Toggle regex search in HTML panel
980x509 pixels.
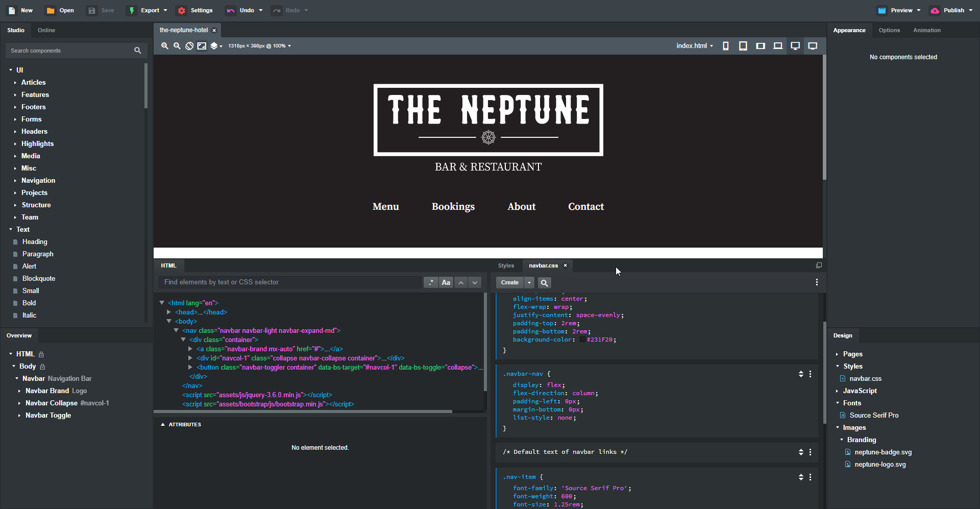431,282
